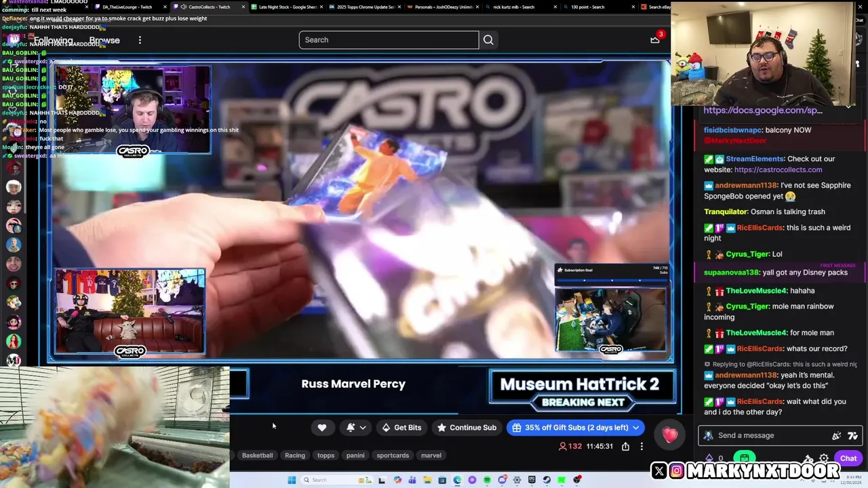Open the docs.google.com pinned link
Screen dimensions: 868x488
point(763,110)
